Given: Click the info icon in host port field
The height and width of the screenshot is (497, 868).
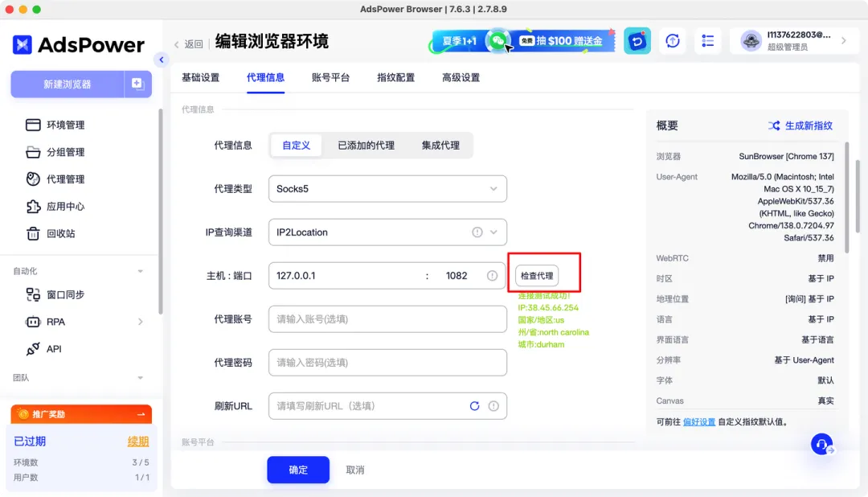Looking at the screenshot, I should (492, 276).
